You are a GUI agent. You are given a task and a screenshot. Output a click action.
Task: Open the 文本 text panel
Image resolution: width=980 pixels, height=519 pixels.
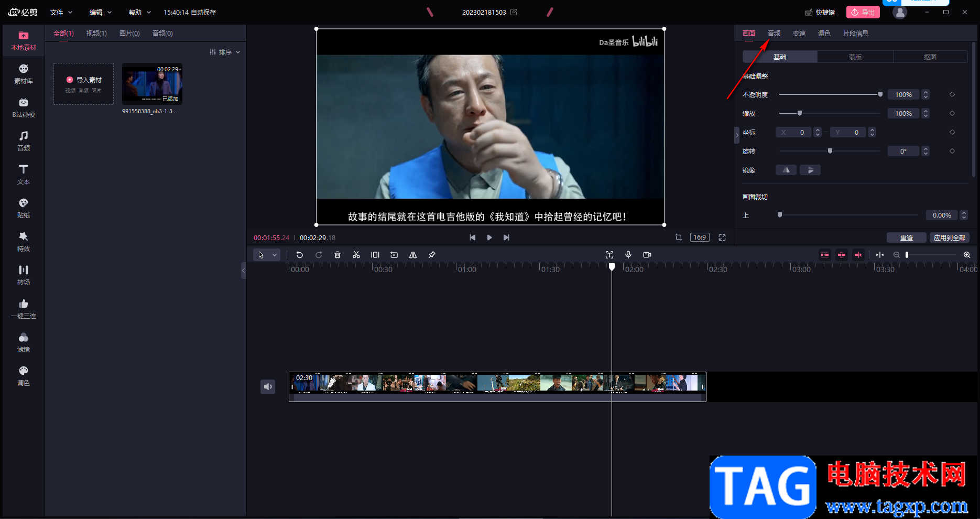click(24, 175)
